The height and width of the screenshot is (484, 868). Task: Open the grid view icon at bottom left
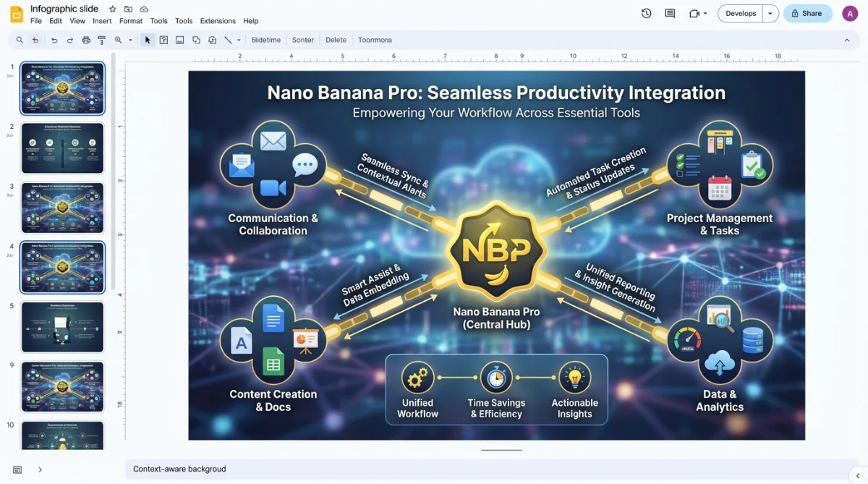click(x=17, y=470)
